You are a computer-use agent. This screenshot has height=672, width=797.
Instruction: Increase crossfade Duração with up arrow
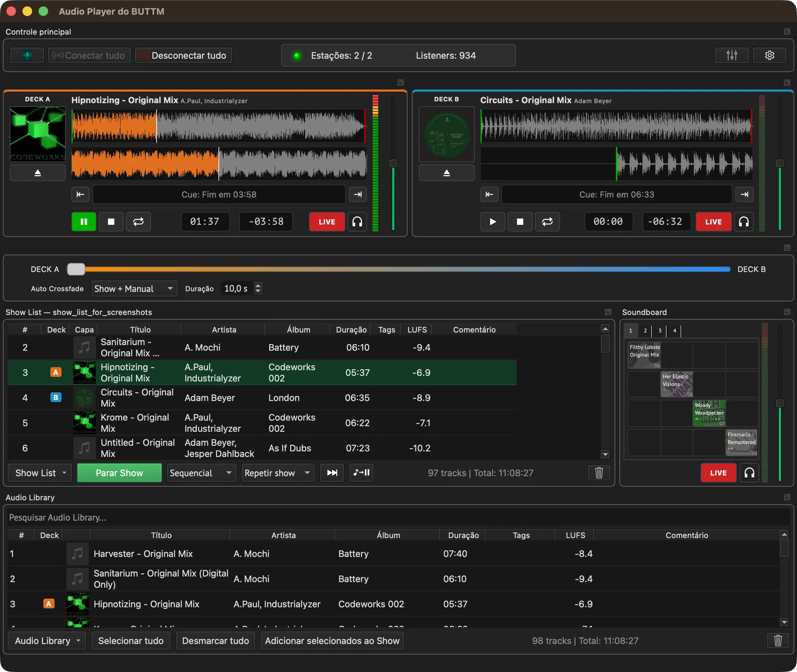pyautogui.click(x=258, y=285)
